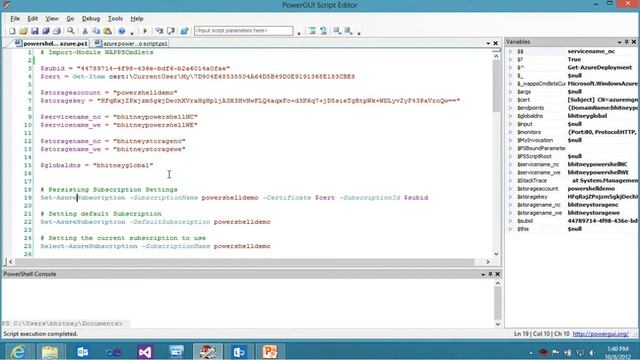Open the Help menu

click(137, 19)
